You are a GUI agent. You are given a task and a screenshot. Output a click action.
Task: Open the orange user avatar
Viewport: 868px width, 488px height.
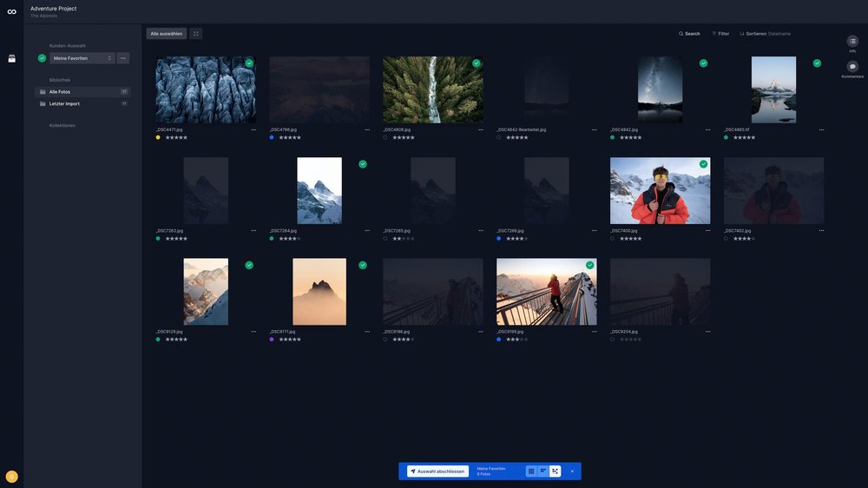(x=11, y=477)
